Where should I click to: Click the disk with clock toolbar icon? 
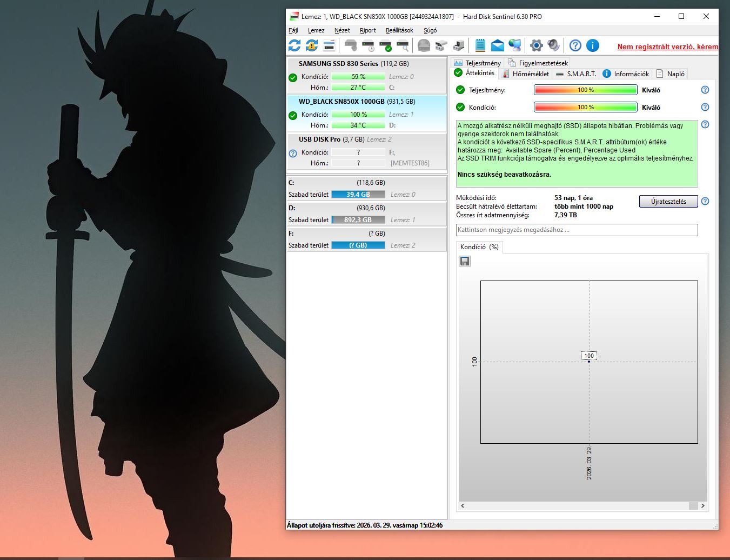click(x=368, y=45)
